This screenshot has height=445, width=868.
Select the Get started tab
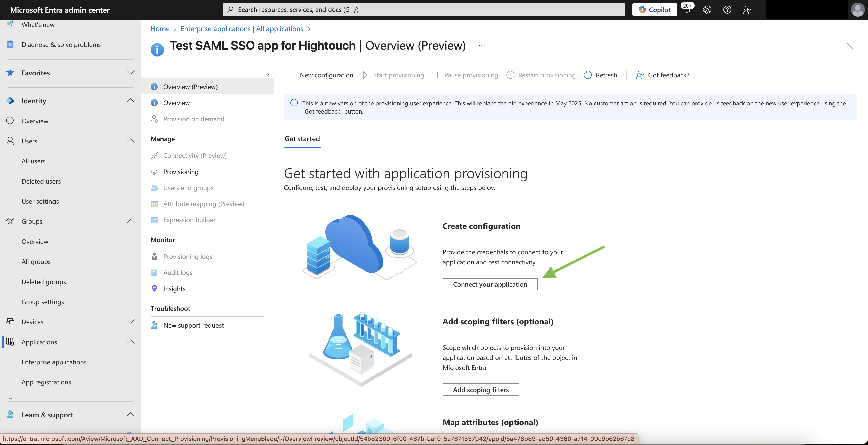(x=302, y=139)
